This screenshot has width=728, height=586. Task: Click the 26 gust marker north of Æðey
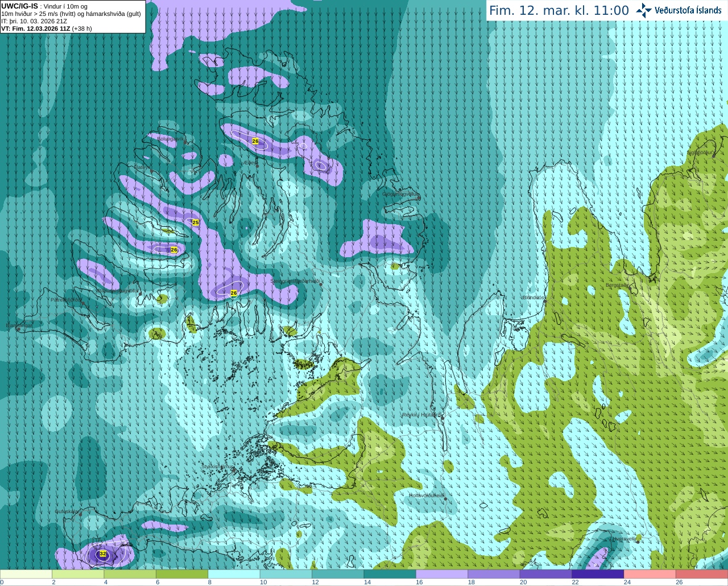click(255, 141)
